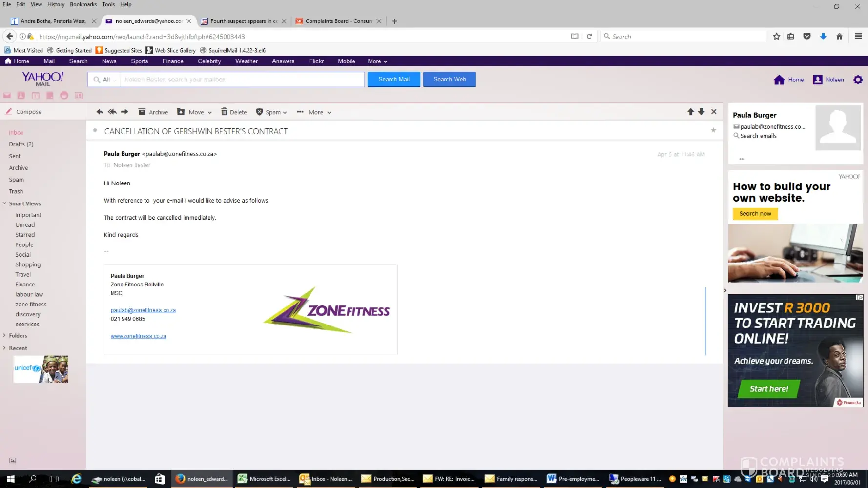Open the Spam dropdown menu
868x488 pixels.
click(x=271, y=112)
